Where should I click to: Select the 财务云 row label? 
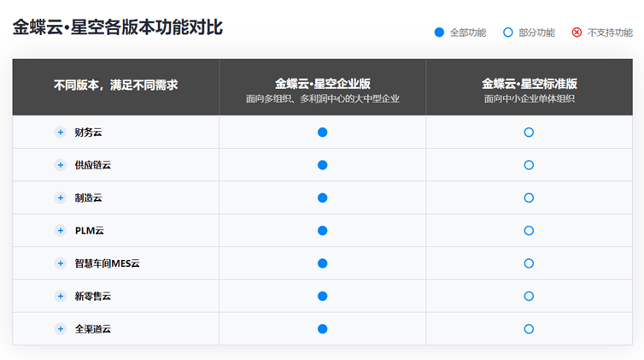pos(88,133)
